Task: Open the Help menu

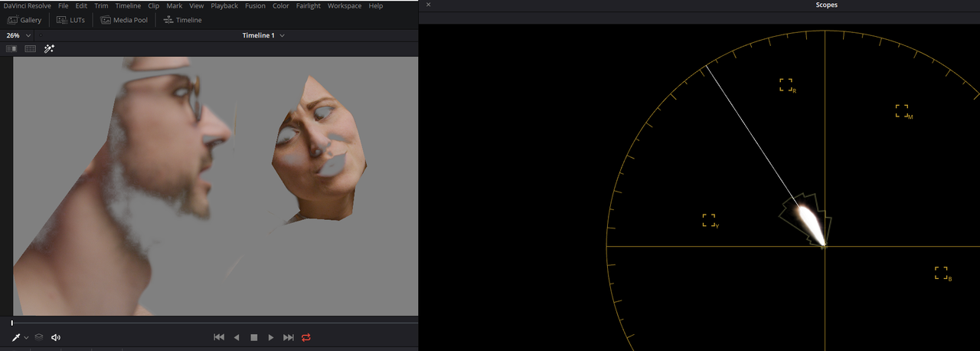Action: 375,5
